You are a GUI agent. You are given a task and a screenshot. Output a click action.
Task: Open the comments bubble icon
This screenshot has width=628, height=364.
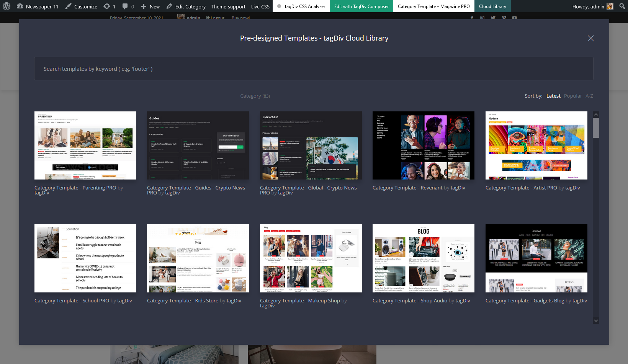[x=128, y=6]
